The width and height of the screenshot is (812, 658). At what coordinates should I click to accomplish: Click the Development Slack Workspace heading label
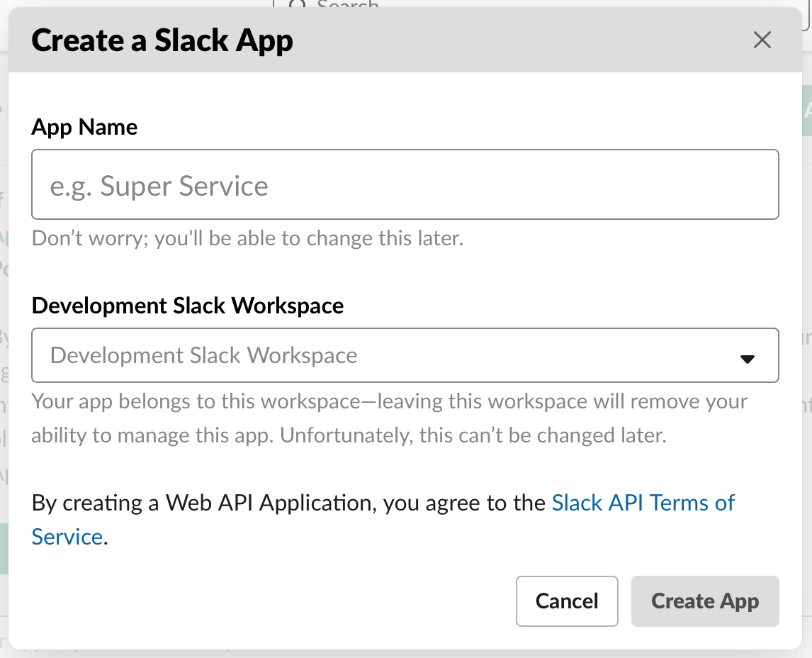pos(188,306)
